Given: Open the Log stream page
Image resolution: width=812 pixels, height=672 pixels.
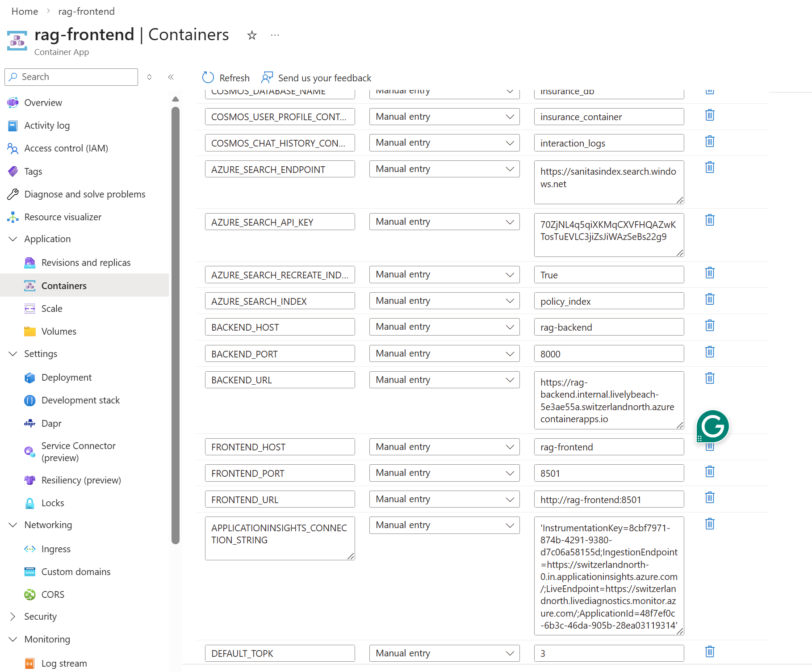Looking at the screenshot, I should coord(64,664).
